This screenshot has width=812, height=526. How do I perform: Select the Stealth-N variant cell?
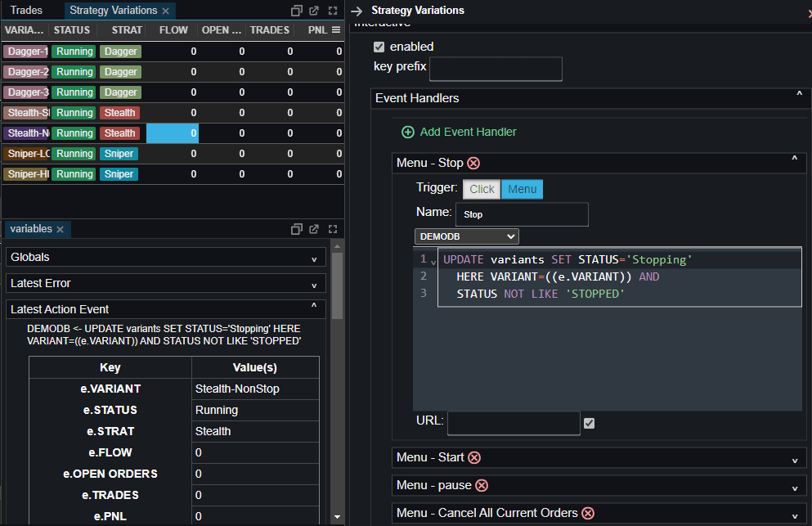pos(26,133)
